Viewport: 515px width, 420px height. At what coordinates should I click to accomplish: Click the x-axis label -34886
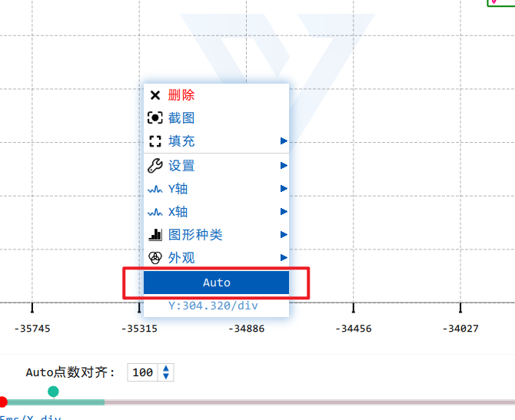pos(246,329)
